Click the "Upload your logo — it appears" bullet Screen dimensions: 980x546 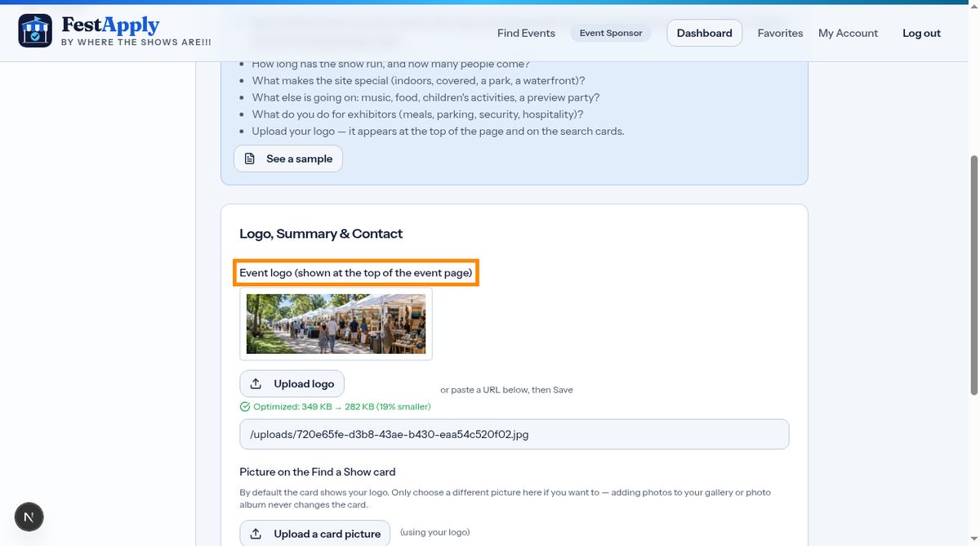(x=438, y=131)
